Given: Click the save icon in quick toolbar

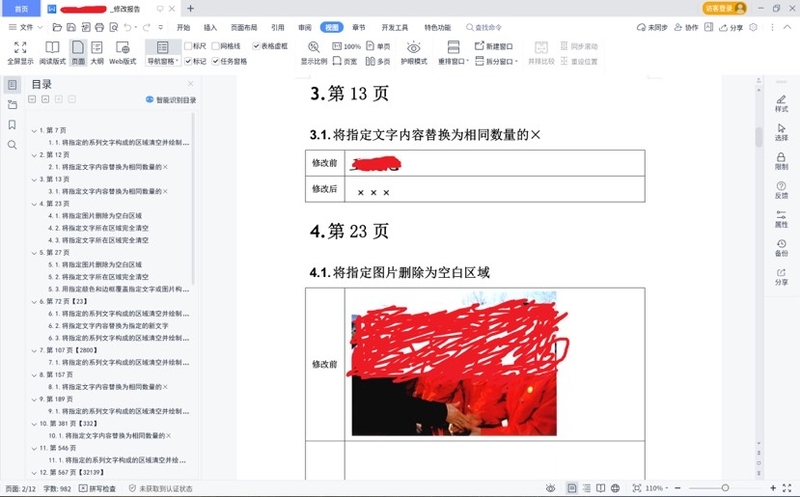Looking at the screenshot, I should coord(71,27).
